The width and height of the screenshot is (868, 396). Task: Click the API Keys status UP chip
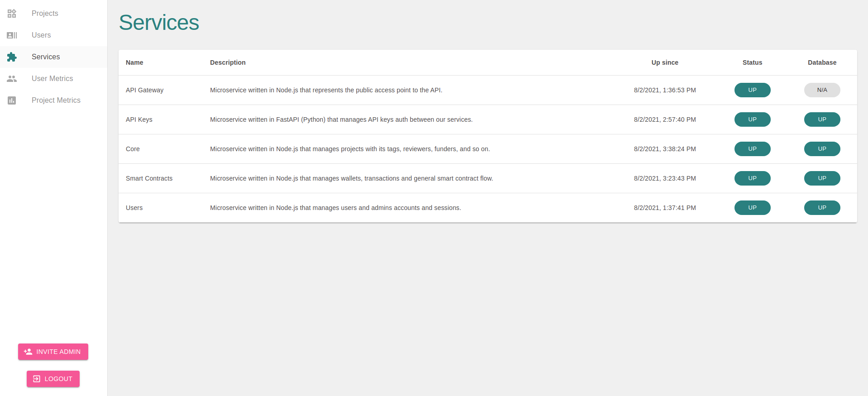click(752, 119)
